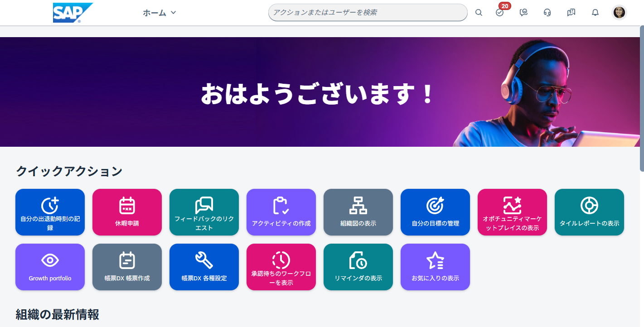Open the 帳票DX 各種設定 wrench tile
Viewport: 644px width, 327px height.
coord(204,267)
